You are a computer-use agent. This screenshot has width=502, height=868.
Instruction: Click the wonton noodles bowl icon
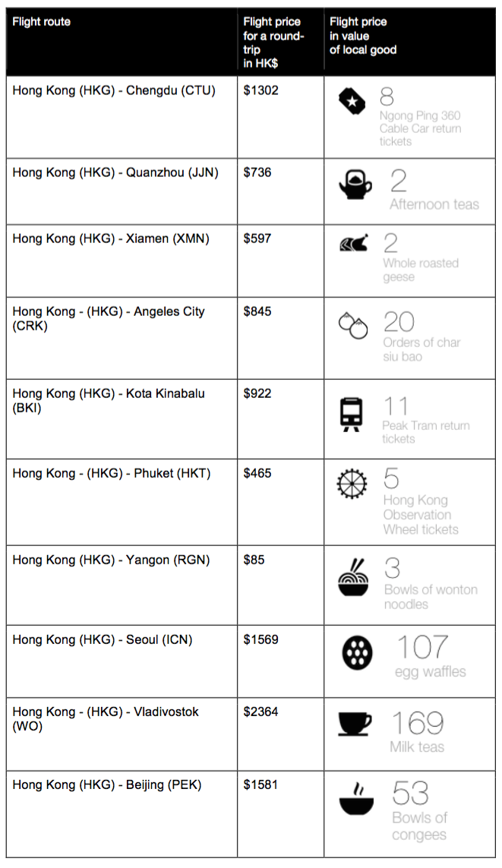click(x=353, y=577)
